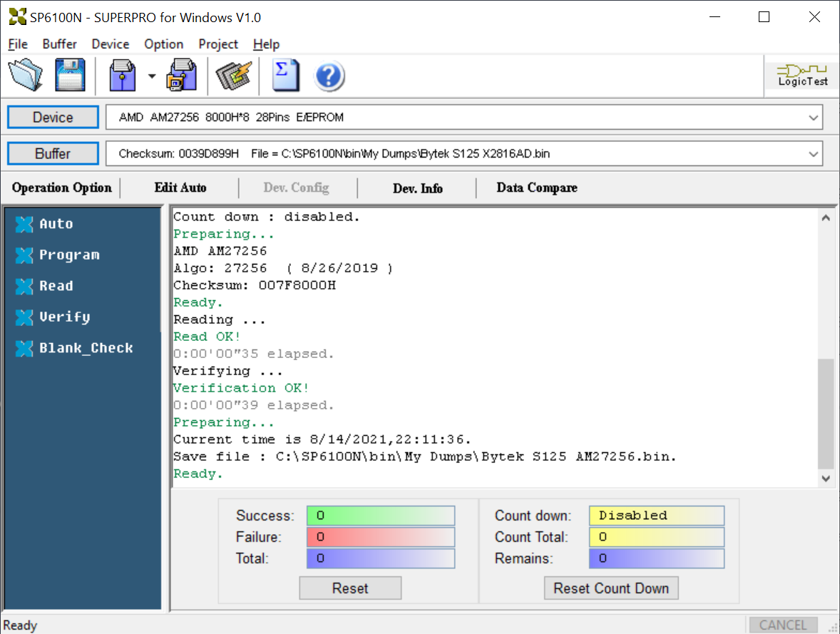840x634 pixels.
Task: Click the icon beside Read
Action: (24, 286)
